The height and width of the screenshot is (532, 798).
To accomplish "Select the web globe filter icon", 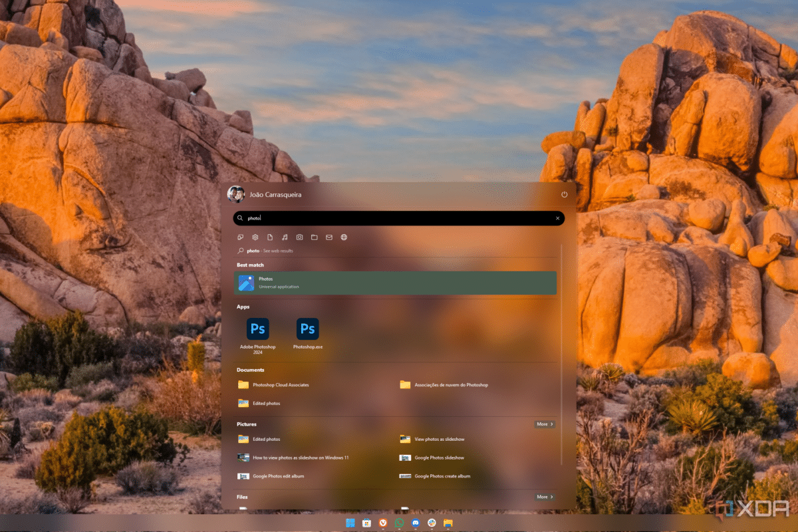I will click(x=344, y=237).
